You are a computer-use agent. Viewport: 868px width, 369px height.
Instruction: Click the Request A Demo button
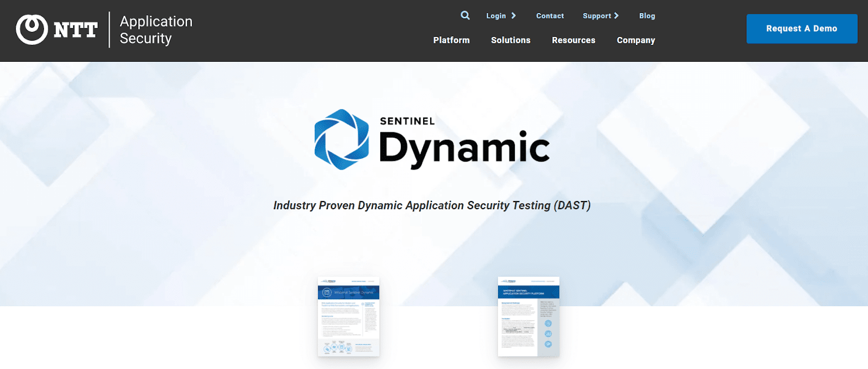pos(802,29)
